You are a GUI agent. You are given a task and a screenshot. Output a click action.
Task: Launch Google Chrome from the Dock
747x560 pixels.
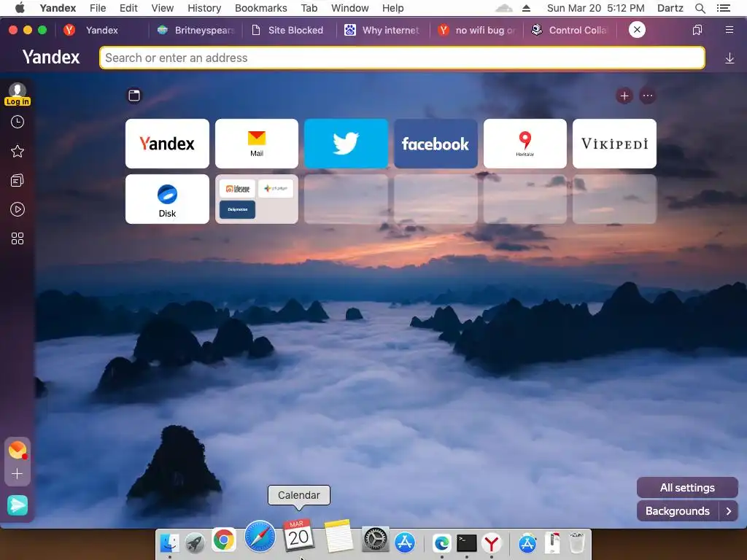tap(223, 540)
